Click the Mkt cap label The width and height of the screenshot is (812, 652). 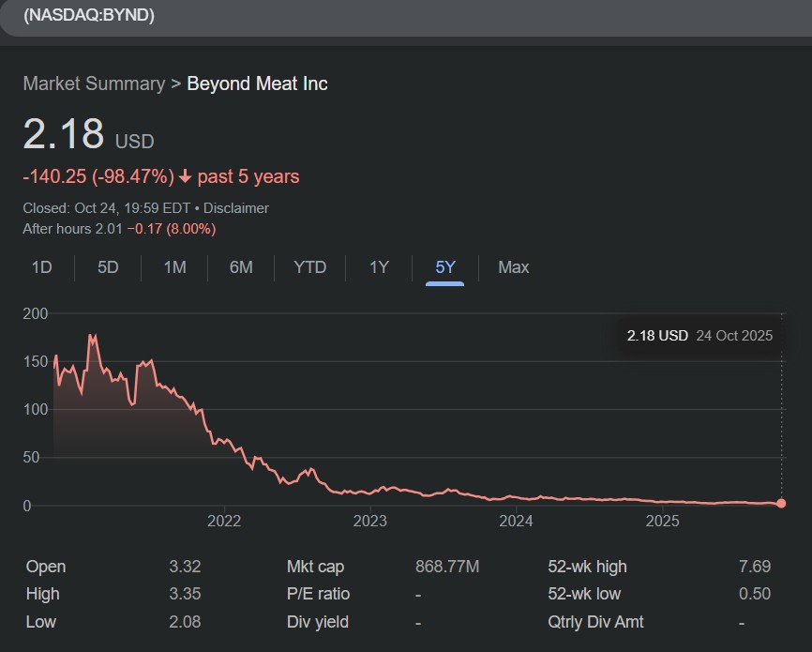click(x=315, y=567)
